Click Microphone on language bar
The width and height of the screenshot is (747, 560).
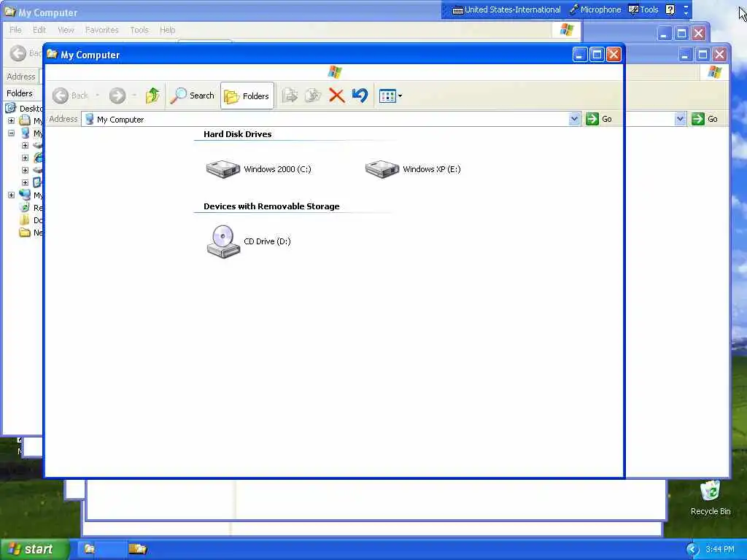[595, 9]
